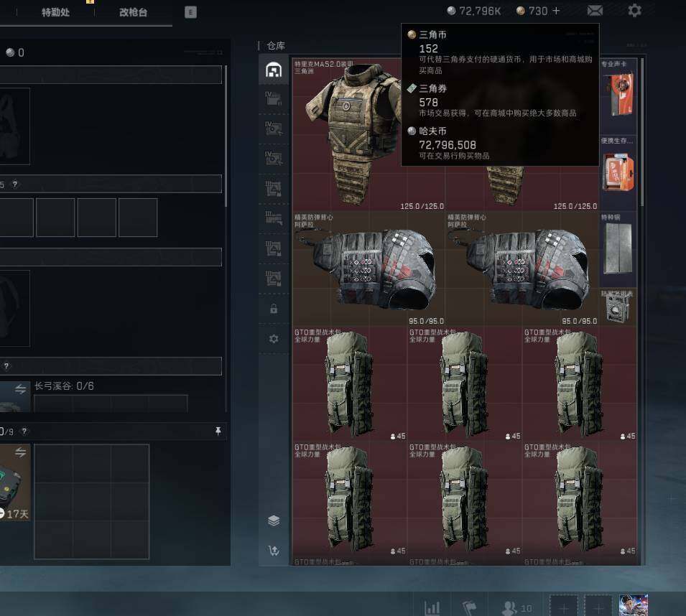Viewport: 686px width, 616px height.
Task: Click the 72,796,508 value in the tooltip
Action: coord(448,145)
